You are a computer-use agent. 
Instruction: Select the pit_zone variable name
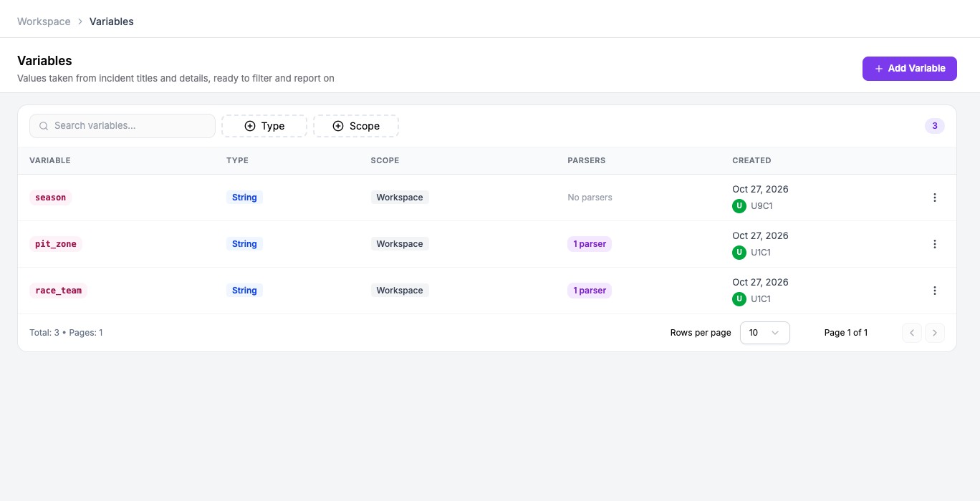(56, 244)
